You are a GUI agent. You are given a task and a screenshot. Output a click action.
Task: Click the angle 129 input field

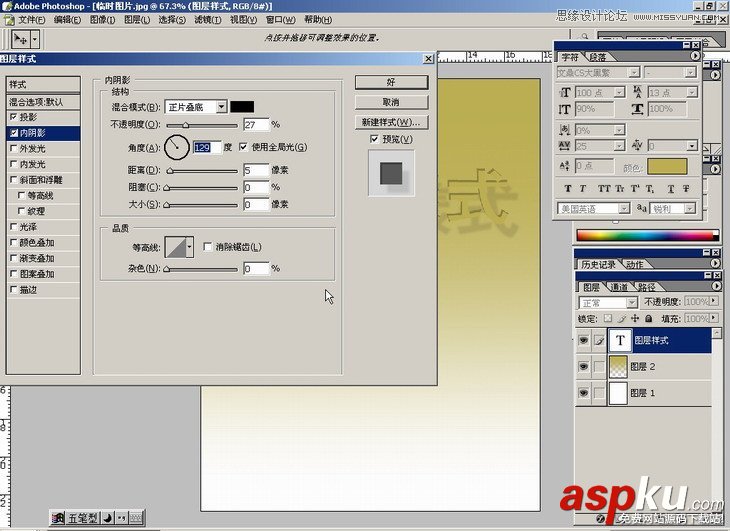(206, 148)
